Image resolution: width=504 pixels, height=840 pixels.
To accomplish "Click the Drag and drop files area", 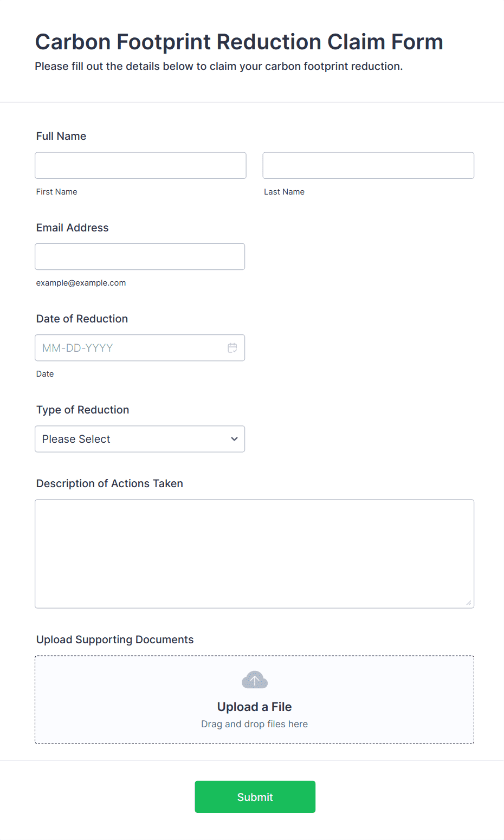I will tap(255, 700).
